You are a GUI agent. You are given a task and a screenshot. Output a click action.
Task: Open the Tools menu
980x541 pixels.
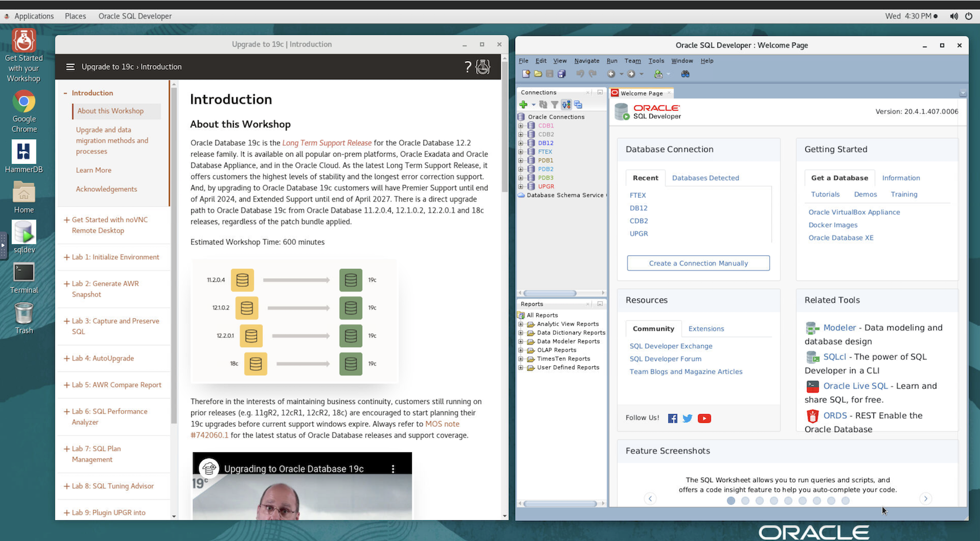tap(656, 60)
